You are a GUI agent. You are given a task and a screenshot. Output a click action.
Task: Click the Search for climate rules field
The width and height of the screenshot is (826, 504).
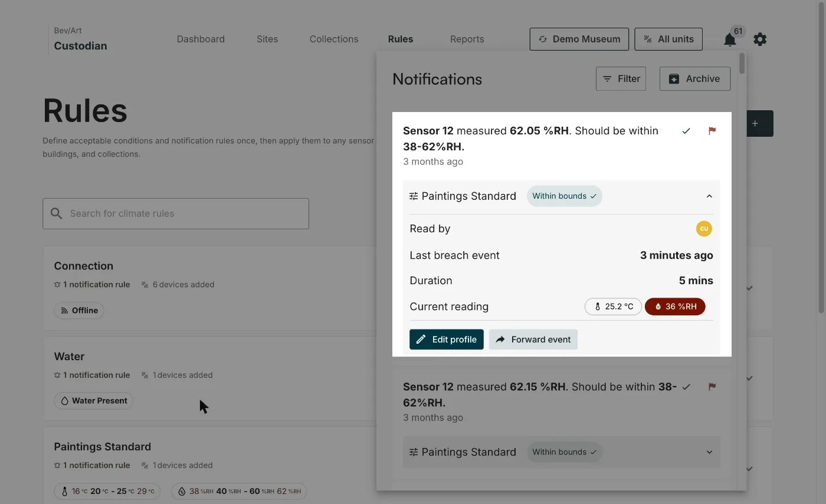coord(176,213)
